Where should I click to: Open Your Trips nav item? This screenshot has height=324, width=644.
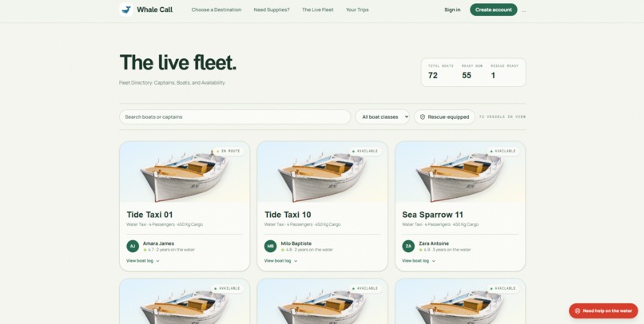pos(357,10)
